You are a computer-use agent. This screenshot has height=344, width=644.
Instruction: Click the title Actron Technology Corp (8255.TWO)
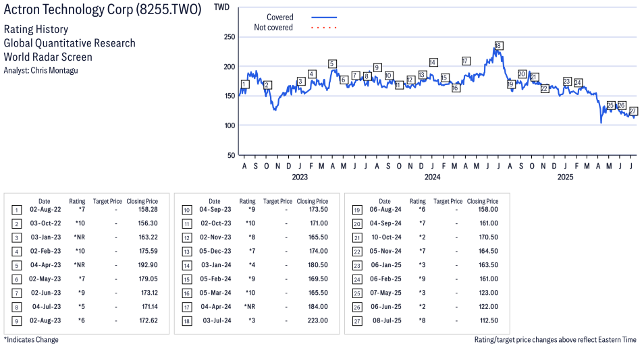(102, 9)
